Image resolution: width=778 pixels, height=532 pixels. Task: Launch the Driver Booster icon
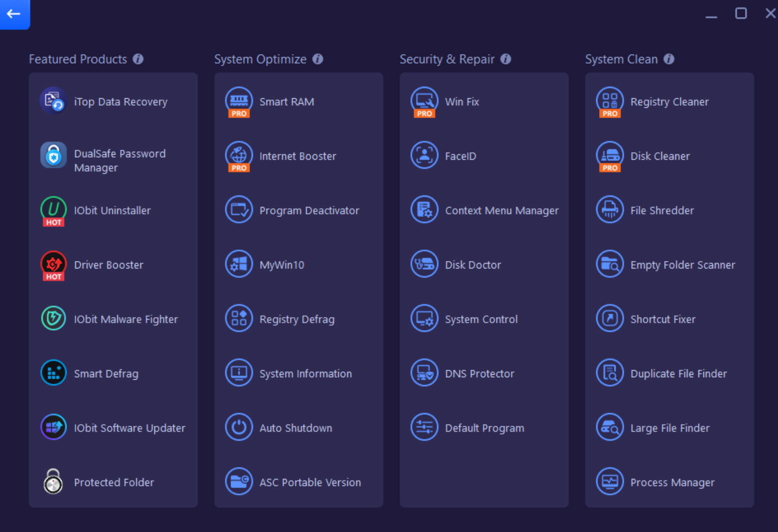(x=54, y=264)
